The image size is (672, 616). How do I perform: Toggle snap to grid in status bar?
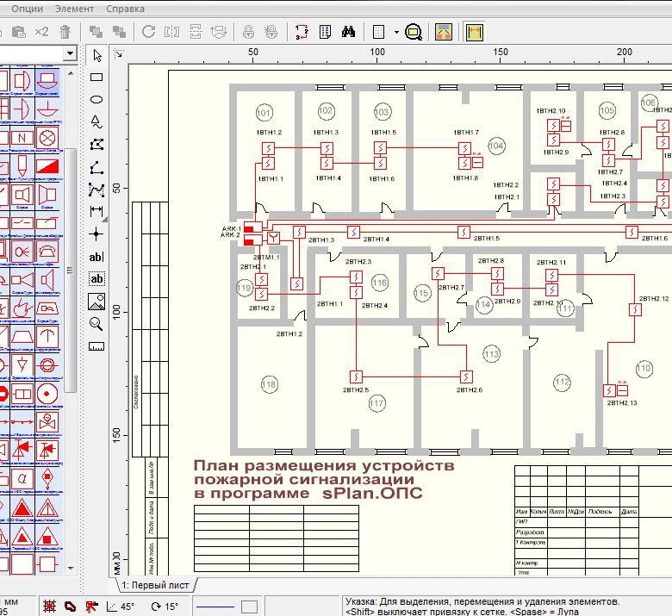[x=49, y=607]
